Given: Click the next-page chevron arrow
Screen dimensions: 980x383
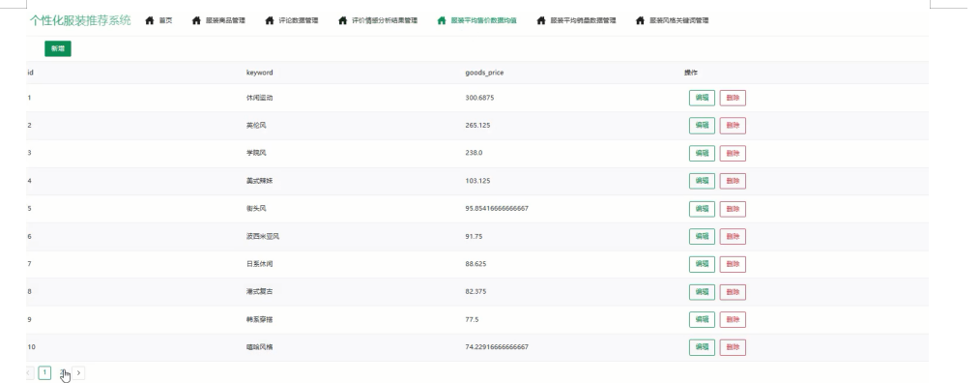Looking at the screenshot, I should point(78,373).
